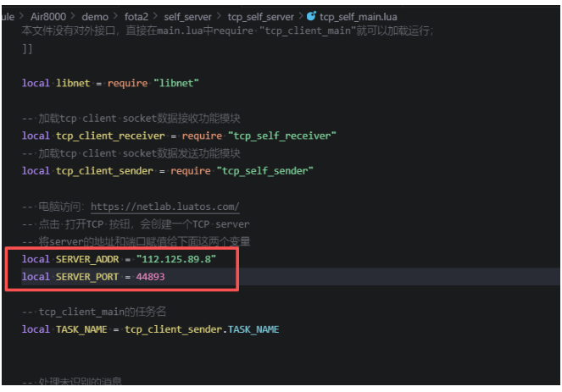Click the require keyword on the libnet line
The image size is (562, 392).
pyautogui.click(x=128, y=83)
